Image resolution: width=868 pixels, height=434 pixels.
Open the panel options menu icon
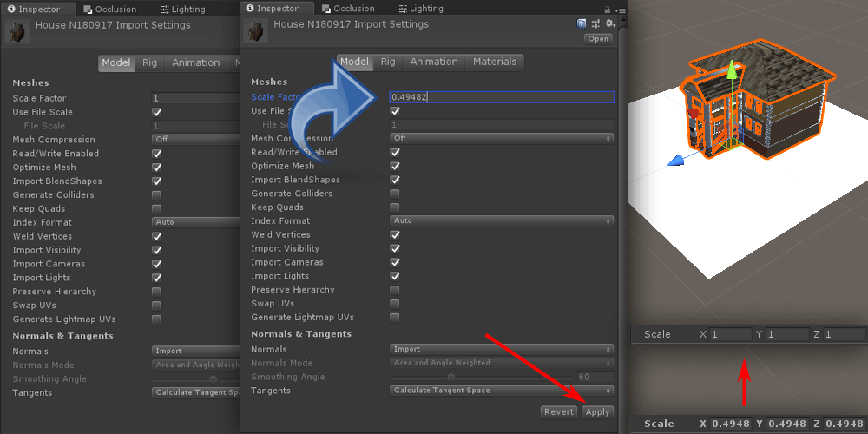(x=620, y=10)
